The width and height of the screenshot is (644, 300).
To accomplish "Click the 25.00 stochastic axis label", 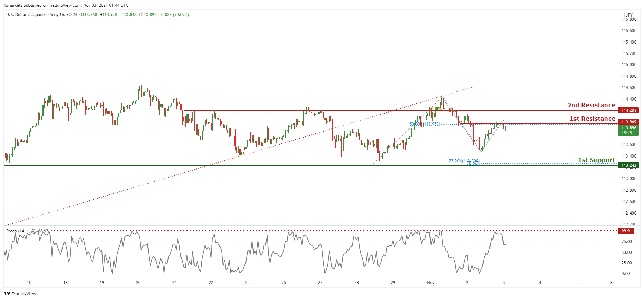I will pyautogui.click(x=627, y=263).
